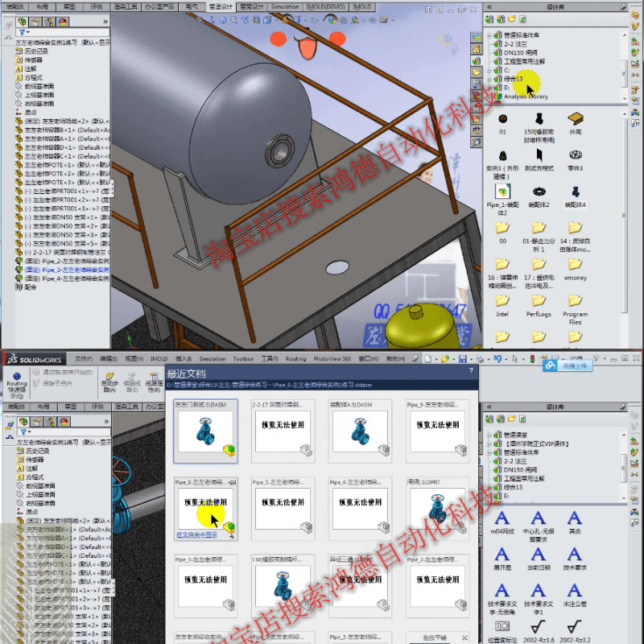Click the Routing quick tips button

coord(17,384)
